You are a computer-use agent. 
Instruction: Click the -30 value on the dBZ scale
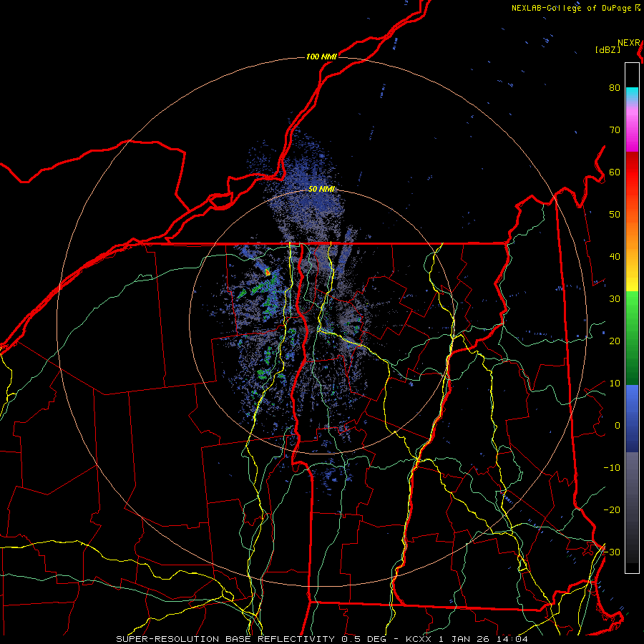[x=612, y=552]
